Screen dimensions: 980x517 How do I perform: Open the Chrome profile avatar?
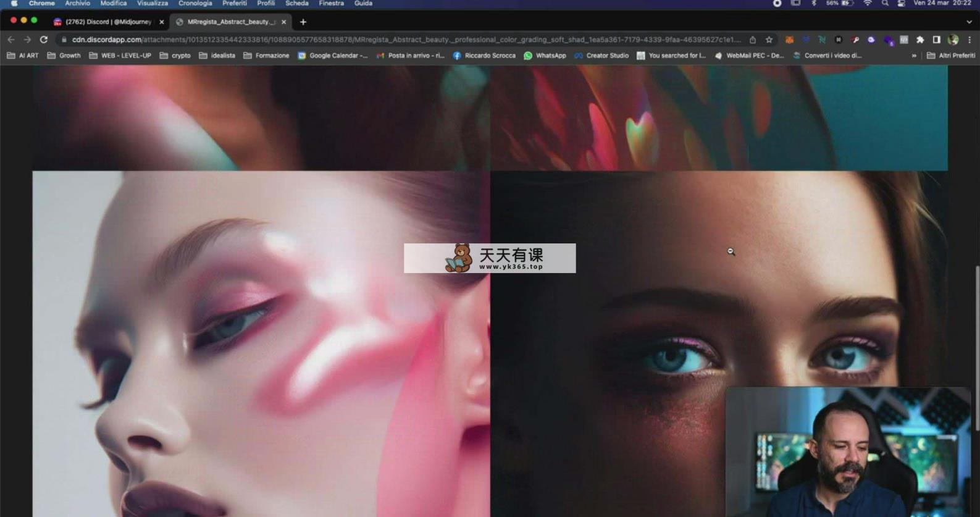pos(953,40)
